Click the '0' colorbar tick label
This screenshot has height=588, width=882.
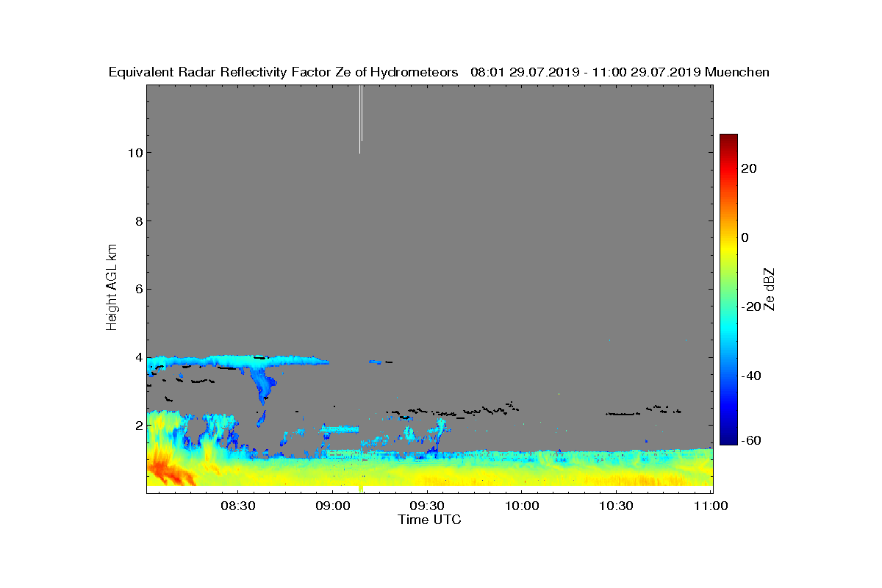(x=746, y=237)
